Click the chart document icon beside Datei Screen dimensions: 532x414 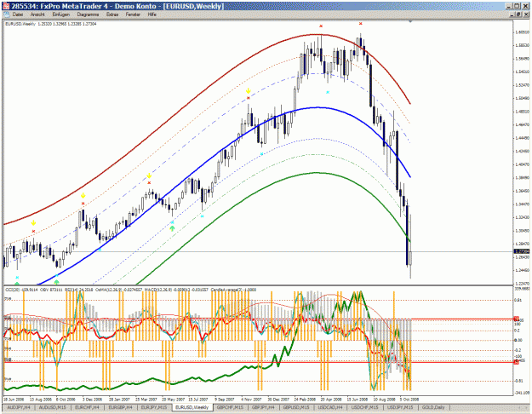point(7,14)
